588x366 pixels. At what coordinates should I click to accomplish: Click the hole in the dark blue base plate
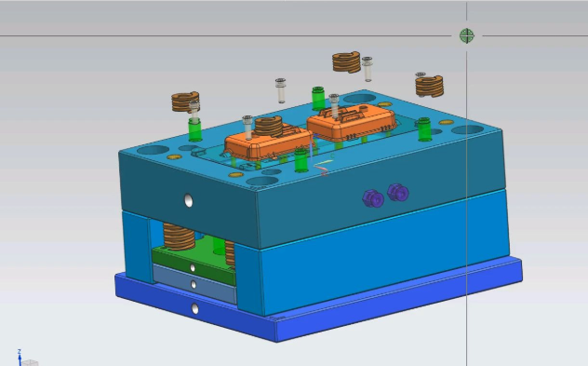pyautogui.click(x=195, y=309)
